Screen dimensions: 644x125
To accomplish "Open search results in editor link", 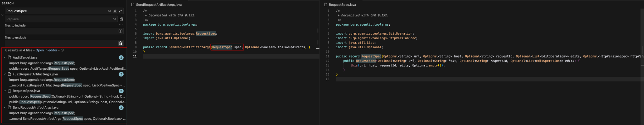I will (47, 50).
